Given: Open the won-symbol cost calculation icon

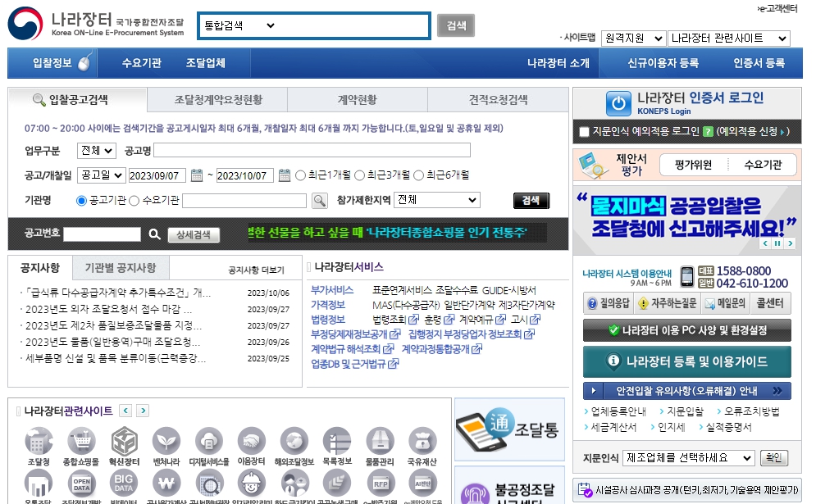Looking at the screenshot, I should [166, 484].
